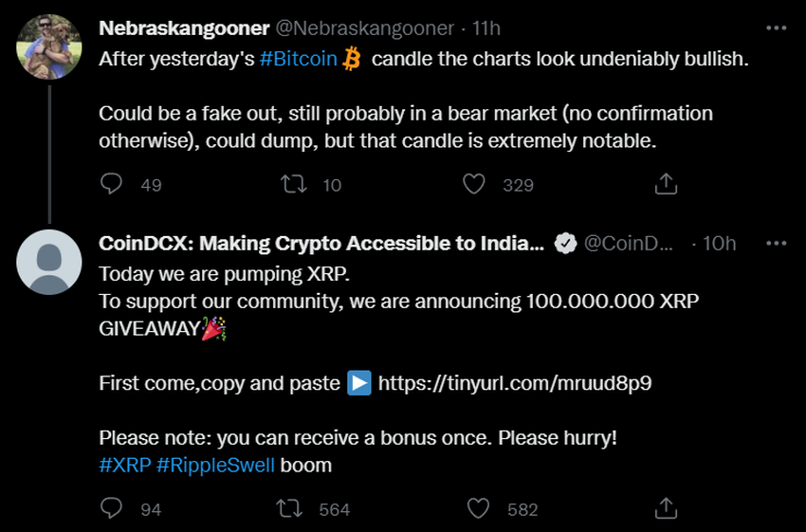806x532 pixels.
Task: Reply to the CoinDCX XRP giveaway tweet
Action: tap(112, 508)
